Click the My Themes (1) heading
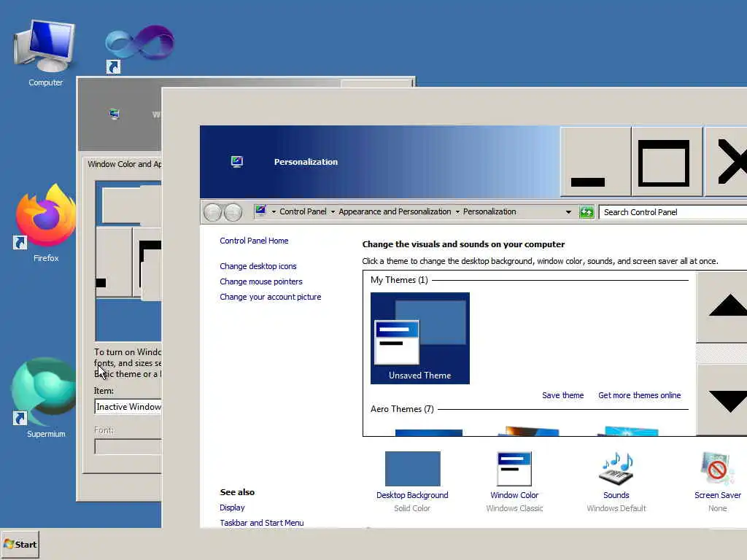Image resolution: width=747 pixels, height=560 pixels. 399,280
